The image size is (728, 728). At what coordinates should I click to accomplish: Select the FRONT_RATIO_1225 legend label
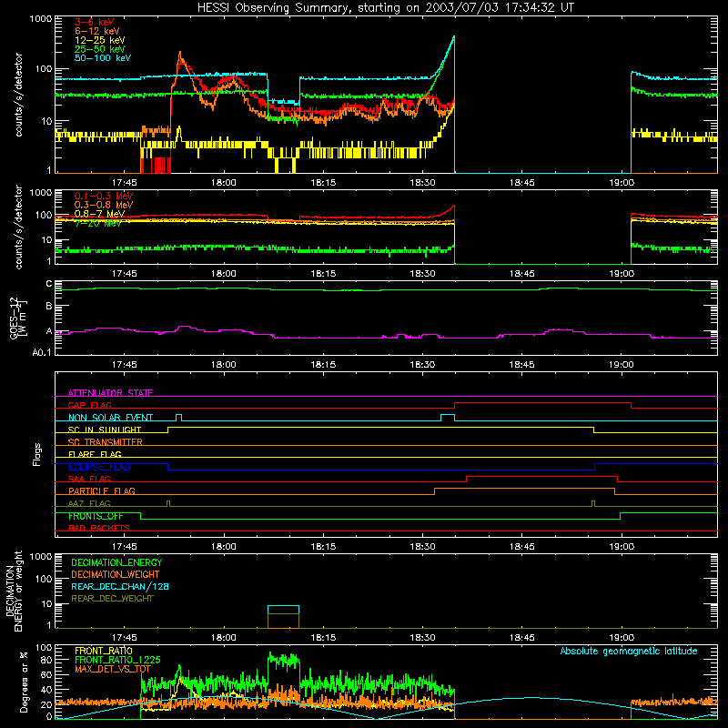(117, 660)
